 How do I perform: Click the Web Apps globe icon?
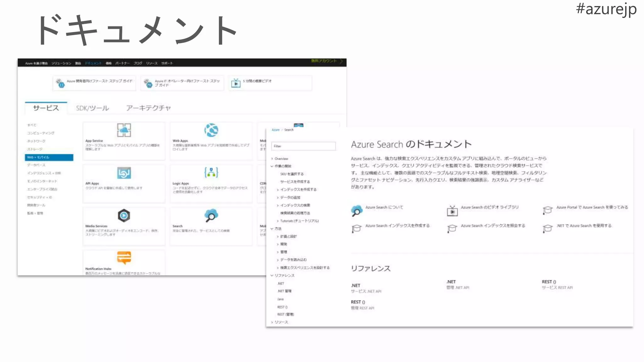tap(211, 130)
